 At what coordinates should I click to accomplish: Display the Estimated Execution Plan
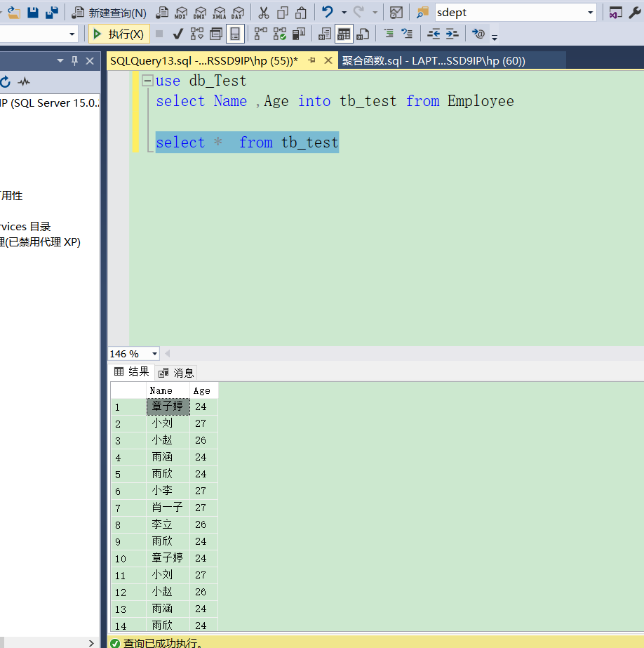197,34
